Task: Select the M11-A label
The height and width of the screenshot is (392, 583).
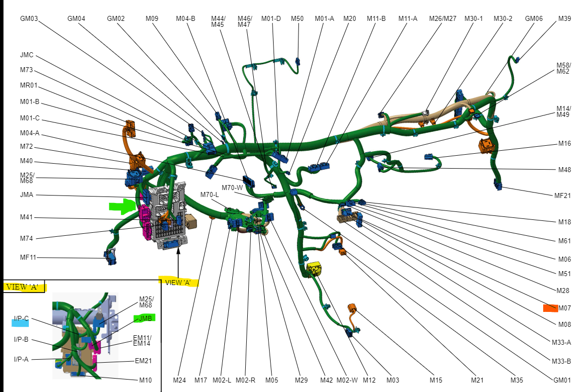Action: tap(408, 18)
